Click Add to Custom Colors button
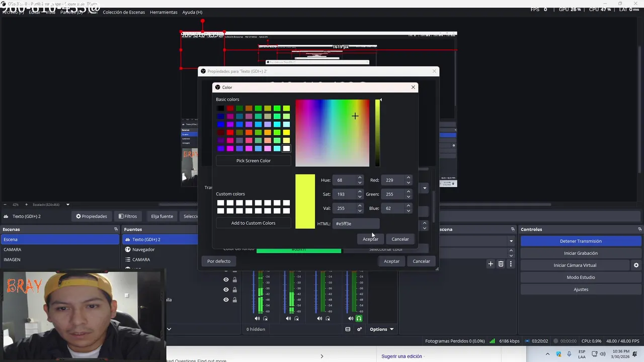 coord(254,223)
